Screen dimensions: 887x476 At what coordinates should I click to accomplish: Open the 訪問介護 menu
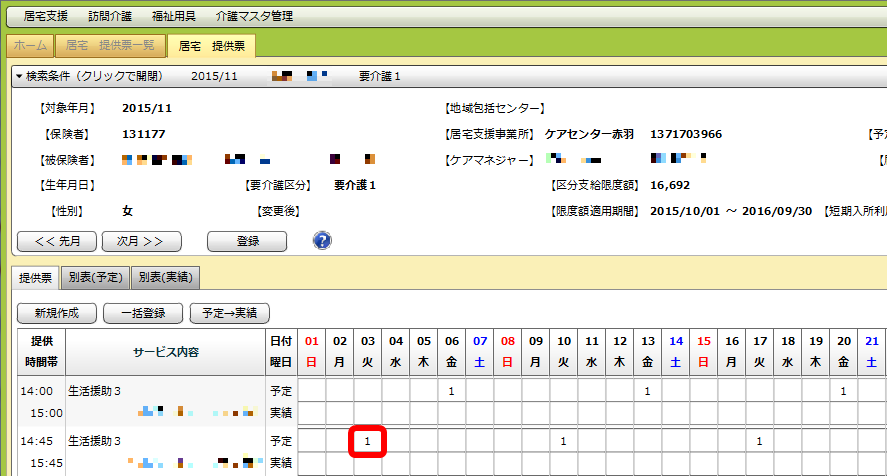click(x=109, y=16)
